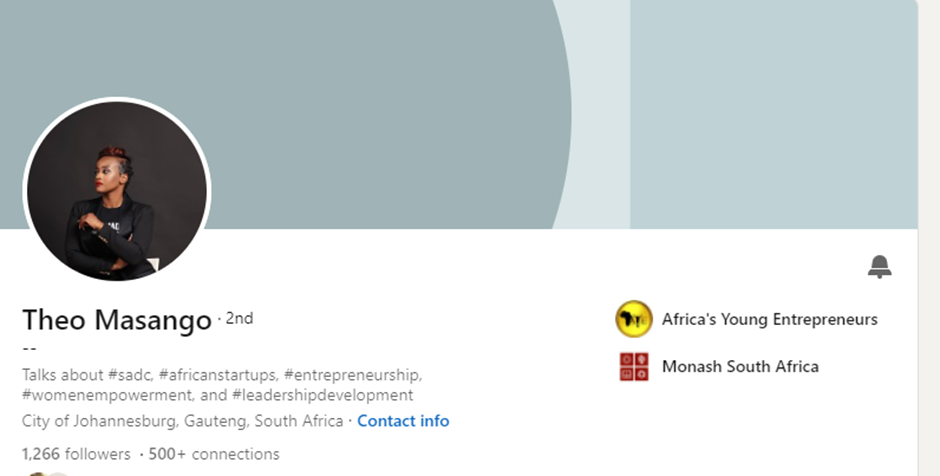View Theo Masango's profile photo
This screenshot has height=476, width=940.
[x=117, y=190]
